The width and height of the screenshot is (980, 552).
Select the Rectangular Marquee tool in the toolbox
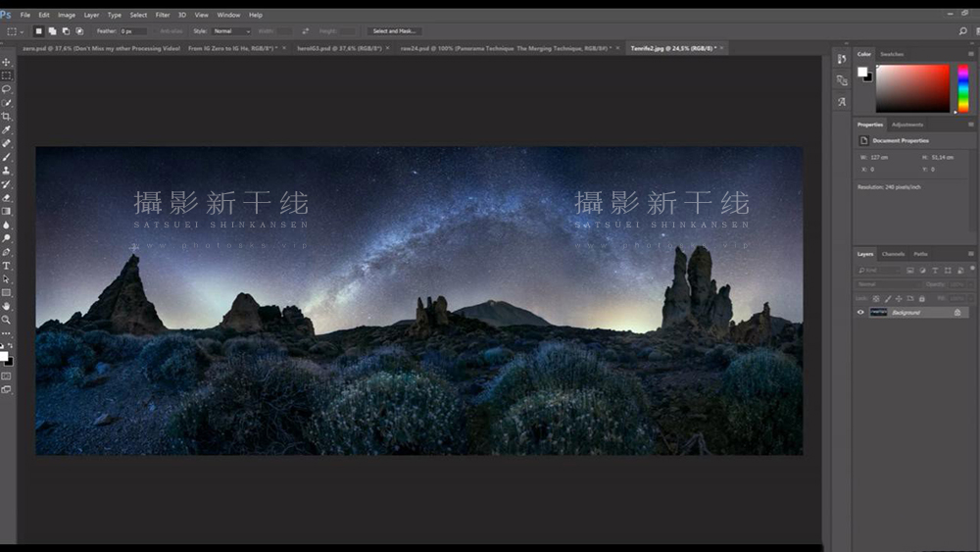pos(6,75)
